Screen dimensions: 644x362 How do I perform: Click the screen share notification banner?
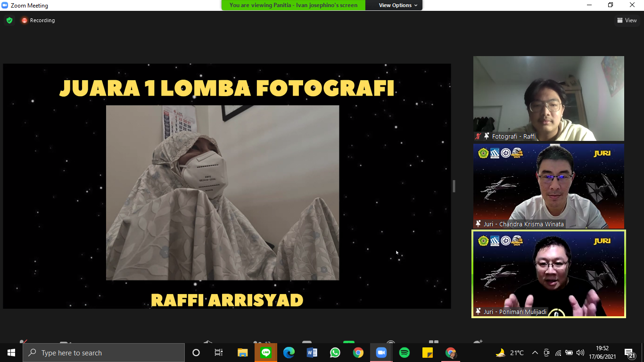tap(293, 5)
